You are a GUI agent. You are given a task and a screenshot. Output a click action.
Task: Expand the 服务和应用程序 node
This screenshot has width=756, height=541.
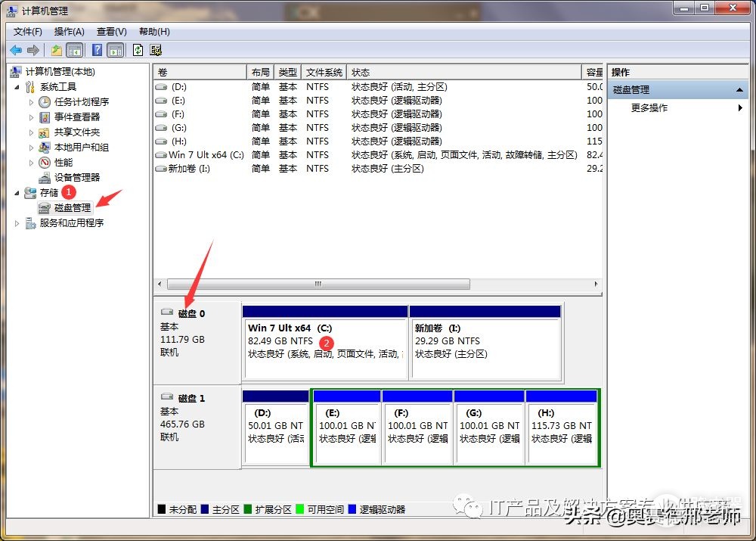pos(17,223)
